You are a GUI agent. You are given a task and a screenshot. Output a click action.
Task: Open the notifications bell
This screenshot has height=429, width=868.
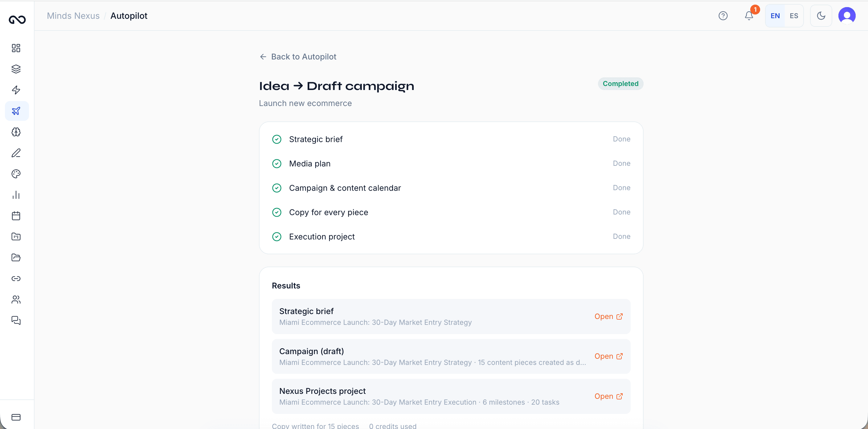(x=749, y=16)
